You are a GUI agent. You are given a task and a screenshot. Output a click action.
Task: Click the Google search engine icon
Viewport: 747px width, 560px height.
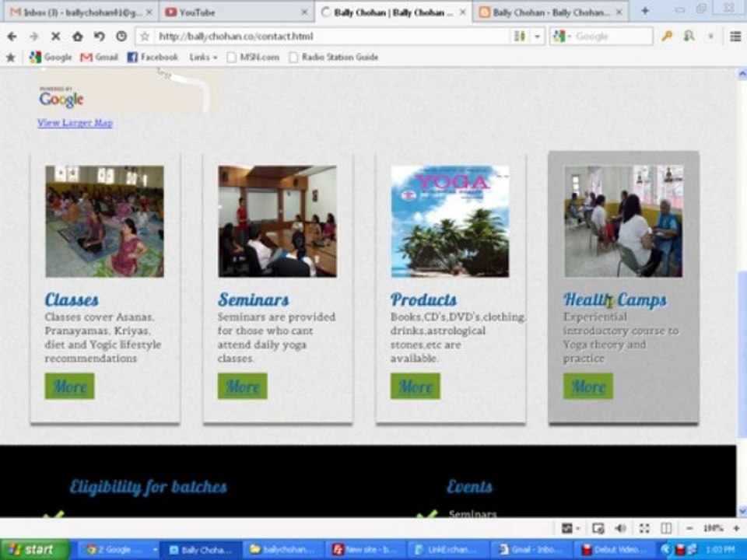coord(559,37)
